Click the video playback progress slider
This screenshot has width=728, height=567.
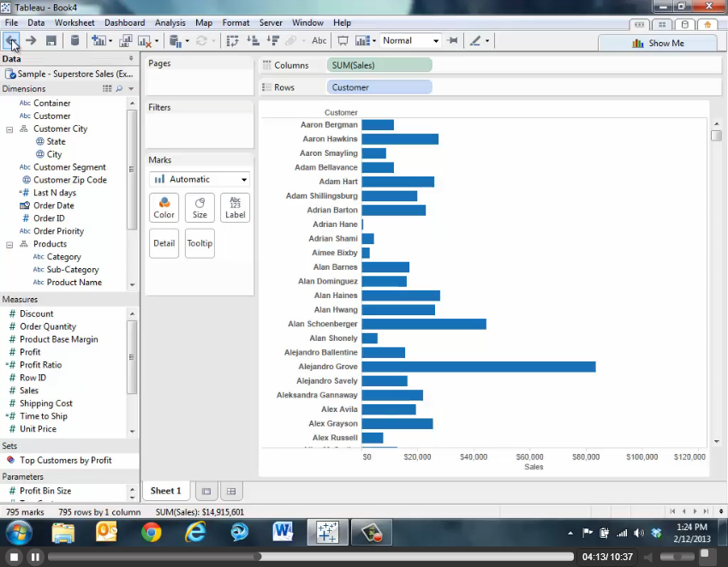(308, 557)
